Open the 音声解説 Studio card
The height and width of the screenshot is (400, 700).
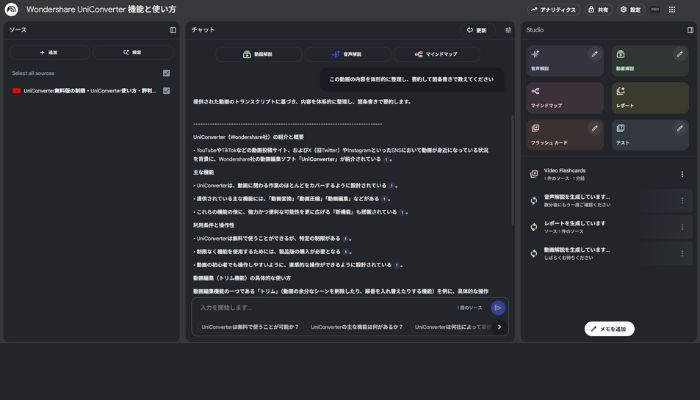pyautogui.click(x=565, y=60)
